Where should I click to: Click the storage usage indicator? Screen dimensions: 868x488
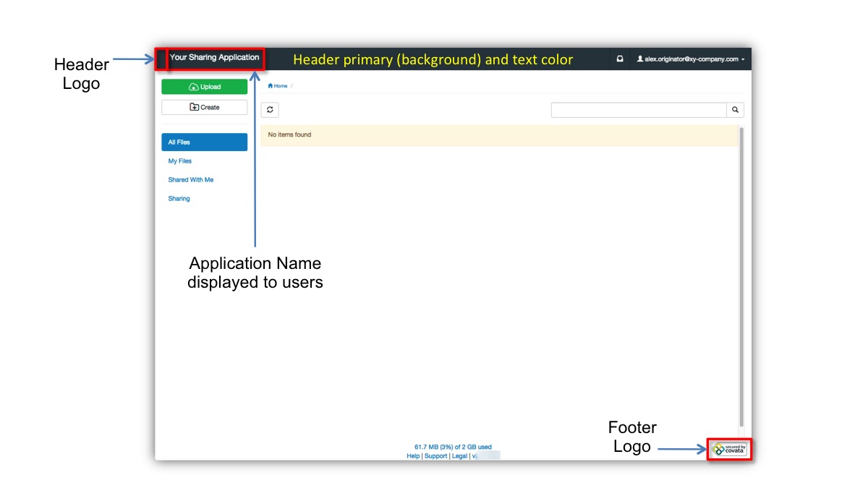coord(452,447)
